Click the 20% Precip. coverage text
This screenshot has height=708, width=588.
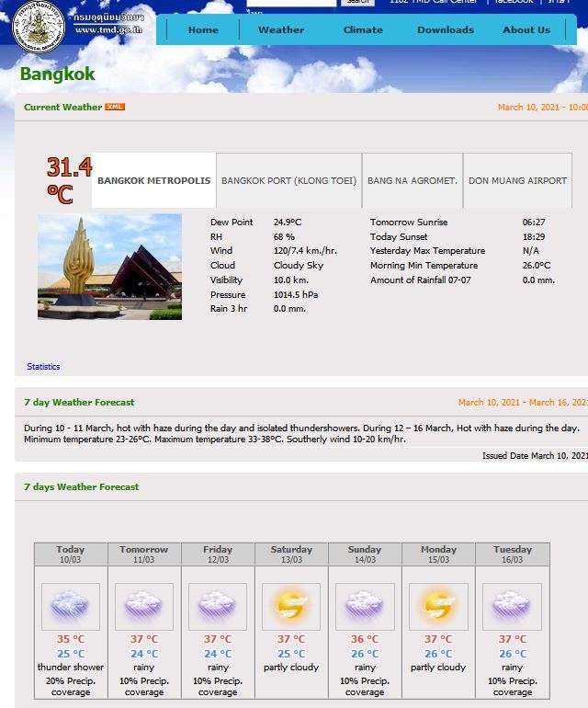coord(71,686)
